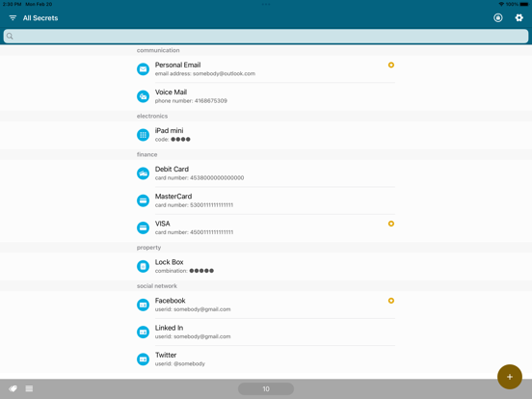
Task: Click VISA card icon
Action: (x=143, y=227)
